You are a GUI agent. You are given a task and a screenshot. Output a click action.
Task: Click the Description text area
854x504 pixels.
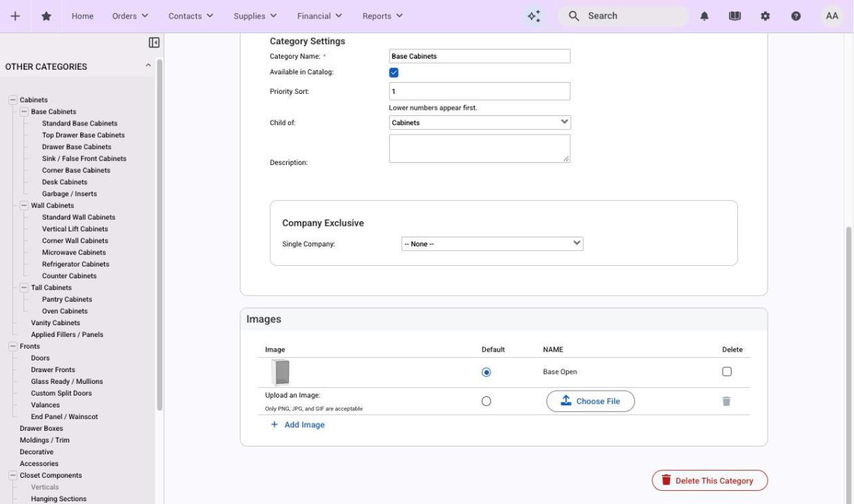click(x=480, y=148)
